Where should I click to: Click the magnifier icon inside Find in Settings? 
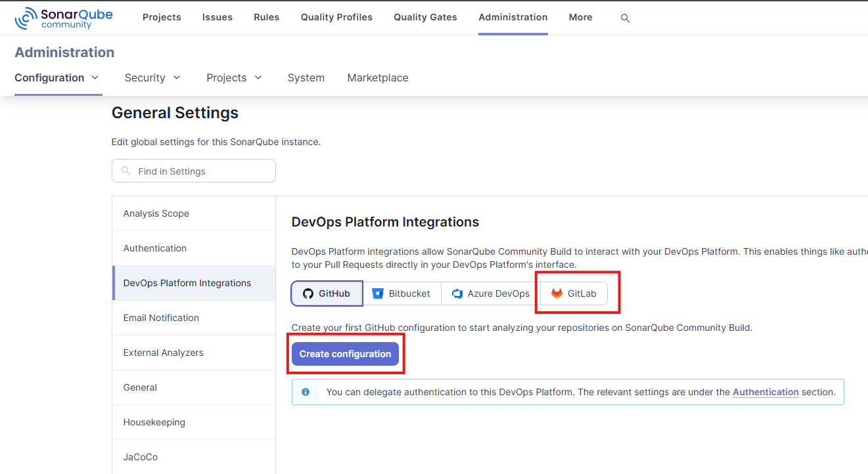126,171
